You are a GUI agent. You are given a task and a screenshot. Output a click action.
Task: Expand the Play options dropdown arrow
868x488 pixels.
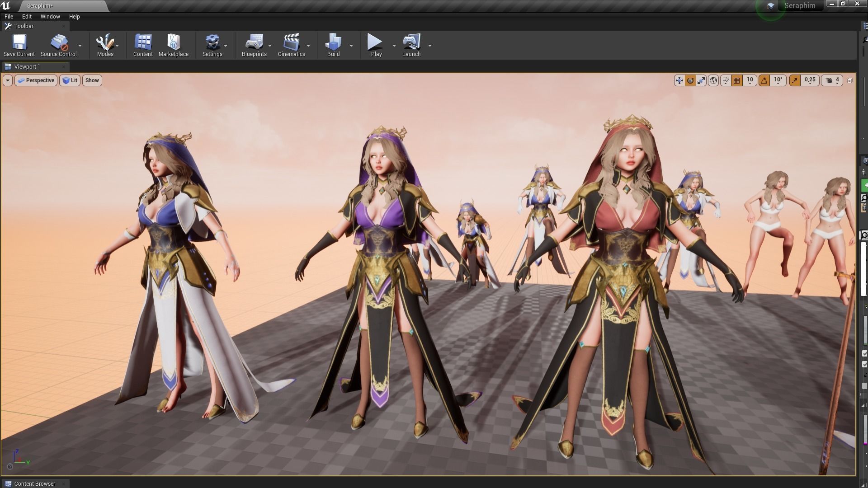click(x=394, y=46)
